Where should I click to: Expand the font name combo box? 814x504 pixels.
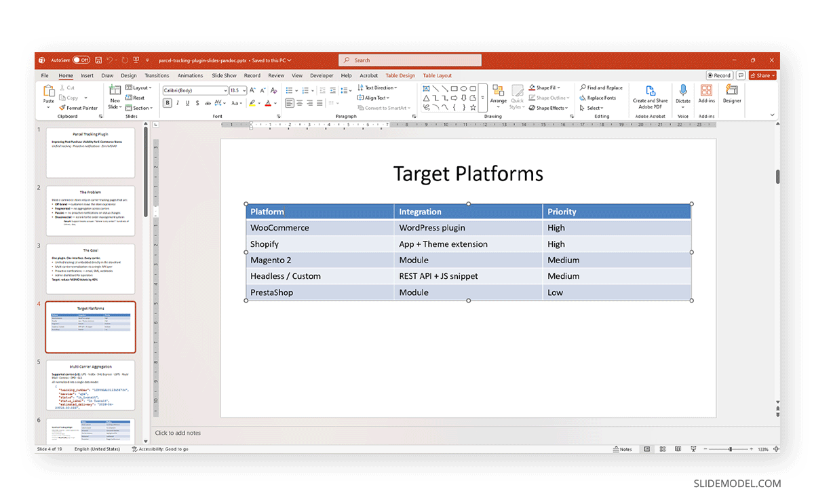click(x=225, y=90)
